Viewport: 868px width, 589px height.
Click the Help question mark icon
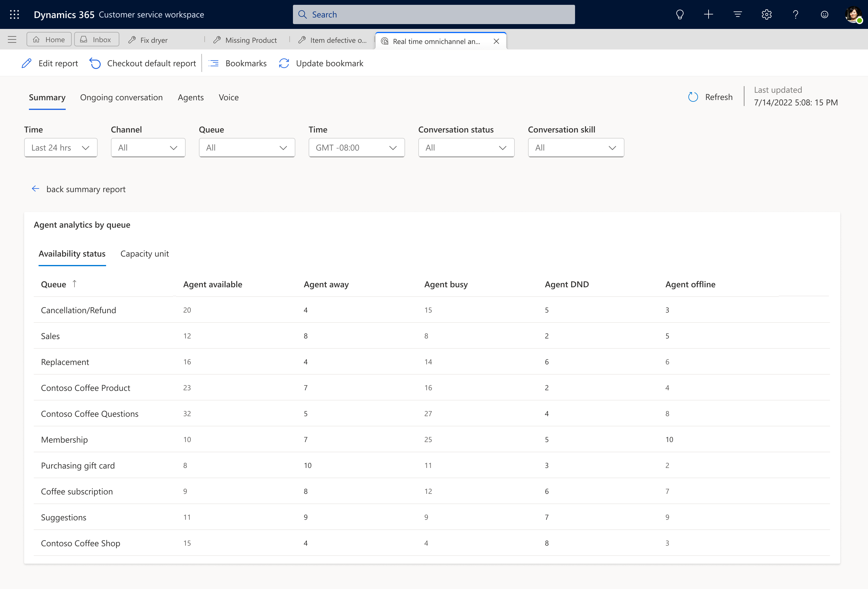[796, 14]
